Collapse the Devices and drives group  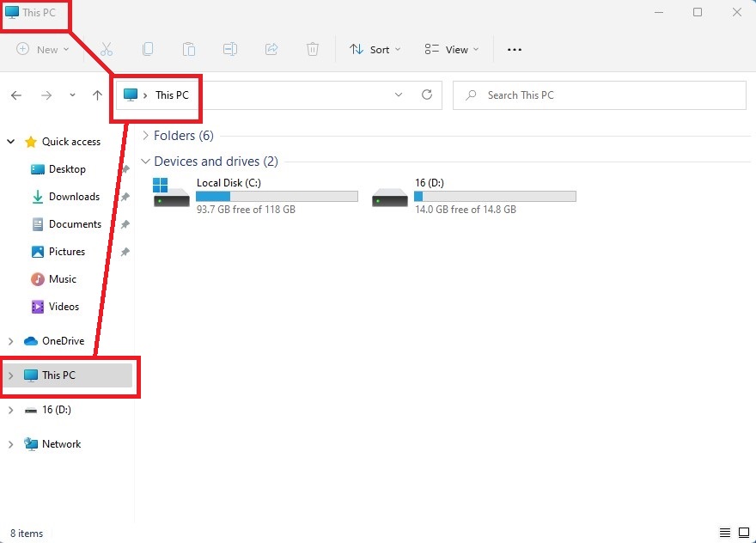tap(145, 162)
